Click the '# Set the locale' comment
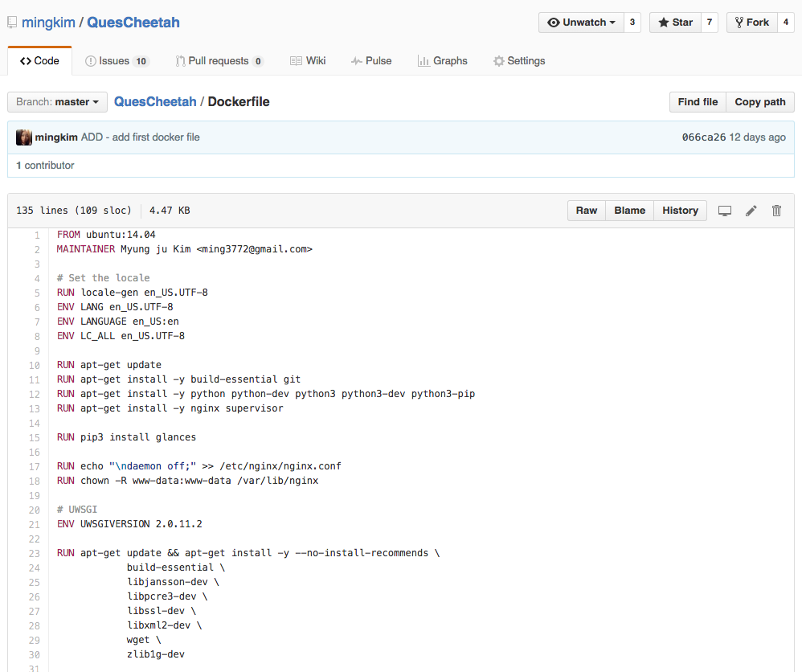 click(x=104, y=278)
